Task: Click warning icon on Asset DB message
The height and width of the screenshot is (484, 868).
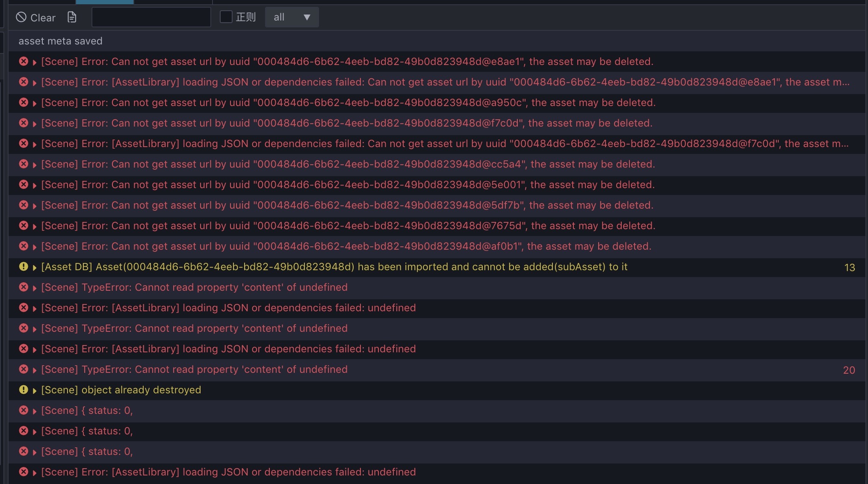Action: coord(24,266)
